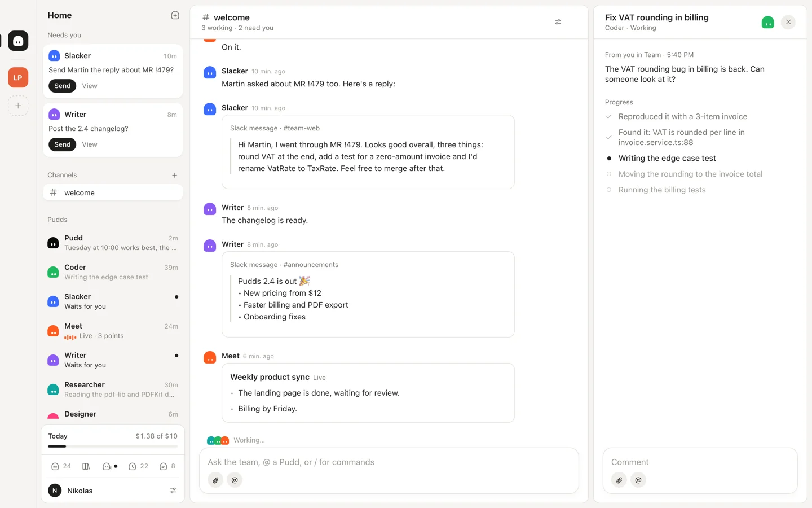Image resolution: width=812 pixels, height=508 pixels.
Task: Add a new channel with the plus icon
Action: (x=174, y=175)
